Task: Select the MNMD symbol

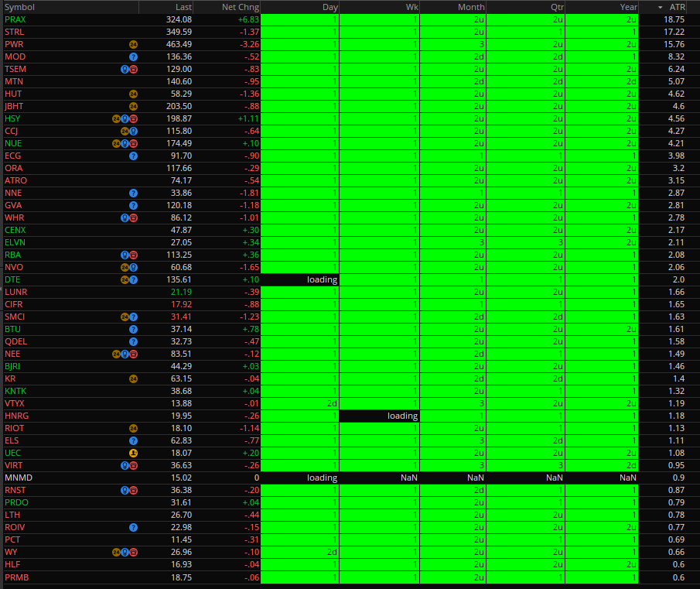Action: pyautogui.click(x=19, y=478)
